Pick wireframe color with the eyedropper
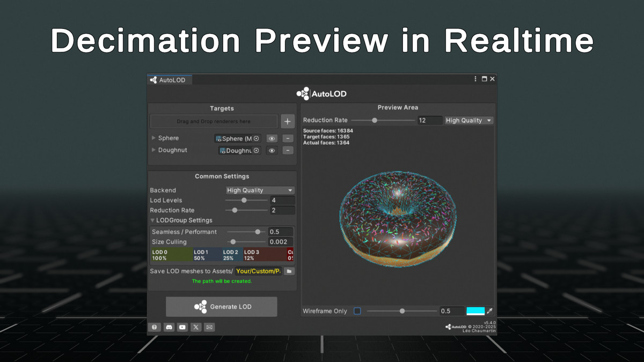The width and height of the screenshot is (644, 362). pos(490,311)
